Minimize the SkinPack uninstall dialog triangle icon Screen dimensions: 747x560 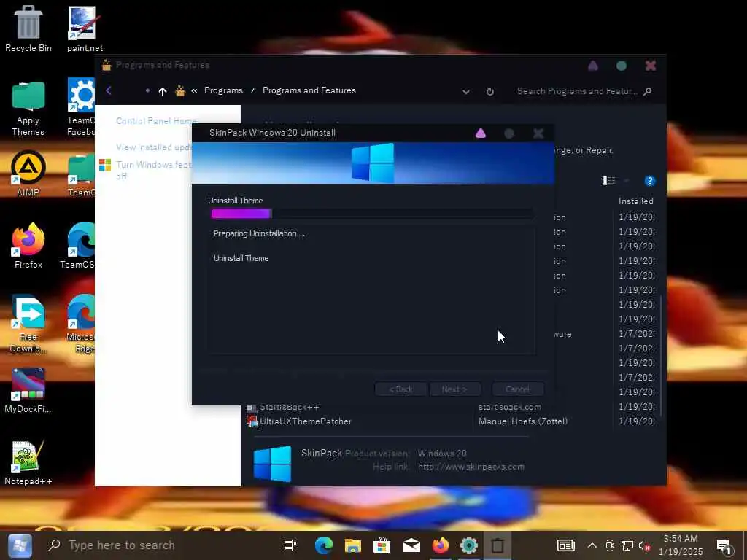coord(480,133)
